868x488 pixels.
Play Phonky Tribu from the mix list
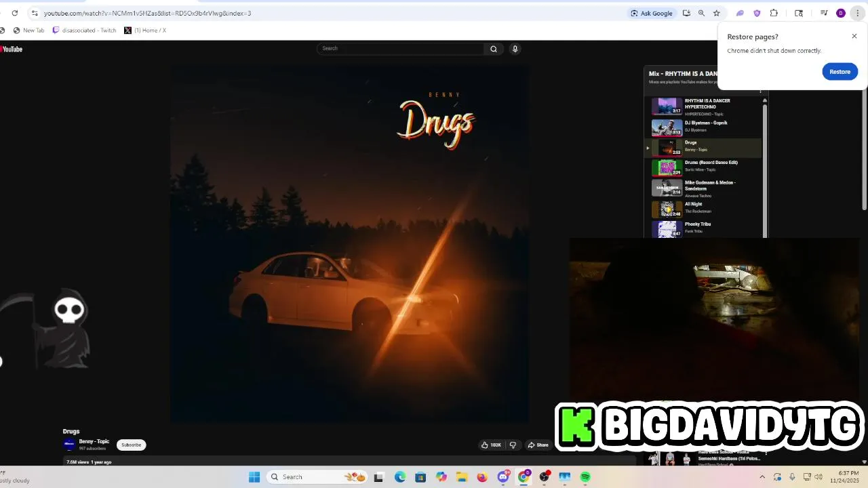point(704,228)
